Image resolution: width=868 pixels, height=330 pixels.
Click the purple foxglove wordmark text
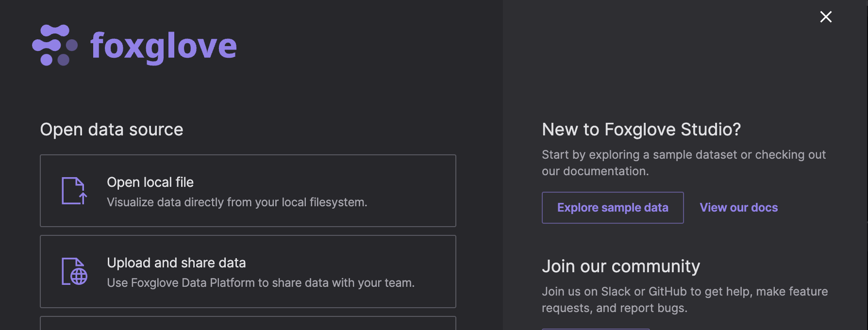coord(164,47)
